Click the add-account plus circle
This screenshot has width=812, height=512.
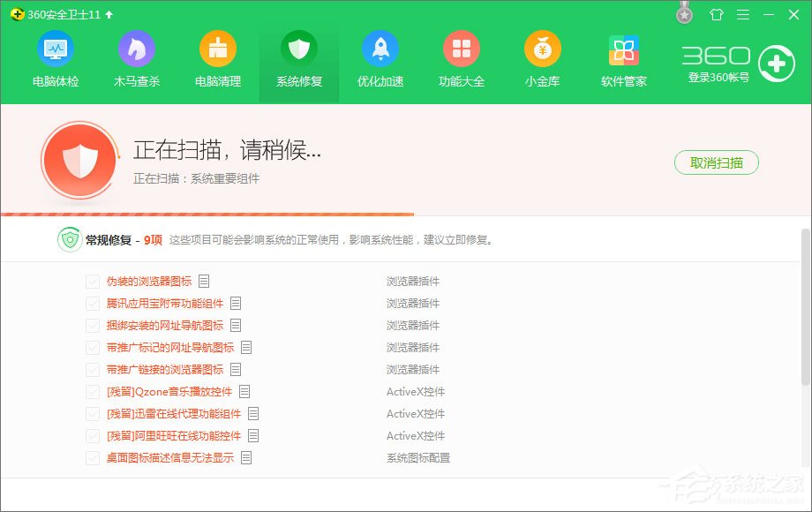[x=777, y=63]
